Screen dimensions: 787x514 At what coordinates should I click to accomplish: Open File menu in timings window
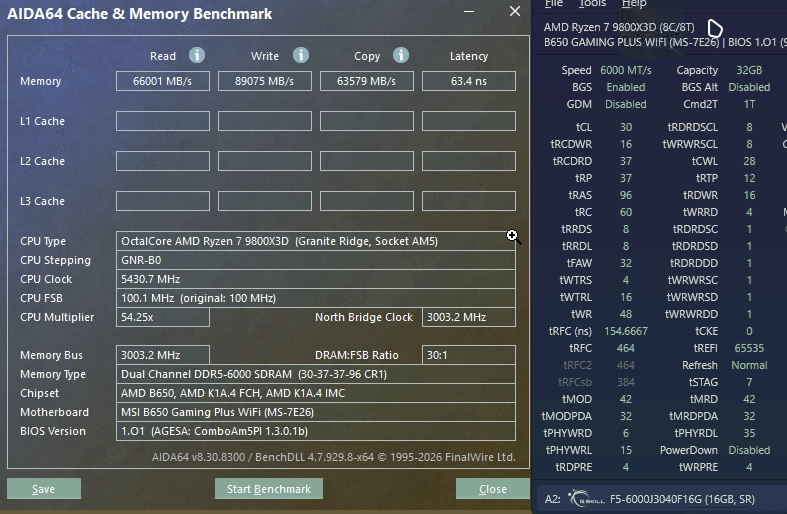[x=554, y=4]
